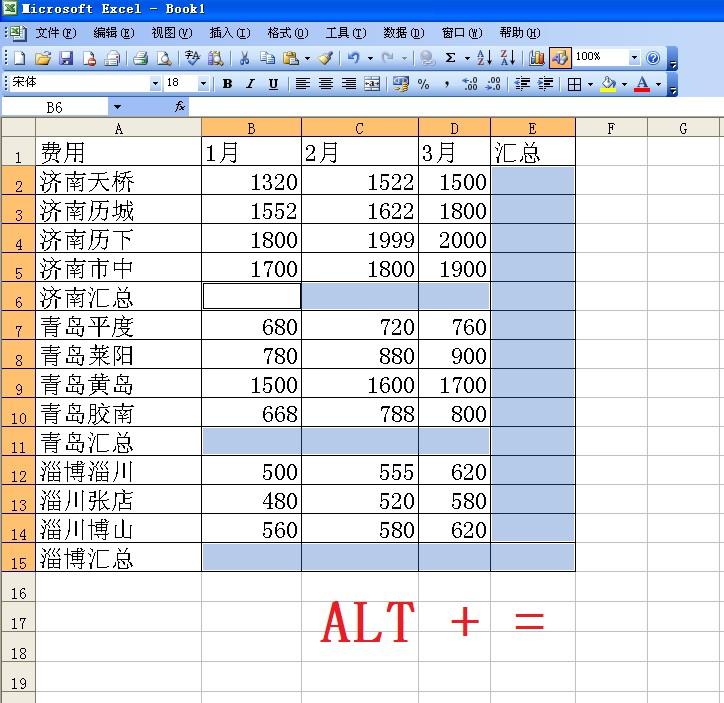Open Excel Help question mark
724x703 pixels.
653,58
